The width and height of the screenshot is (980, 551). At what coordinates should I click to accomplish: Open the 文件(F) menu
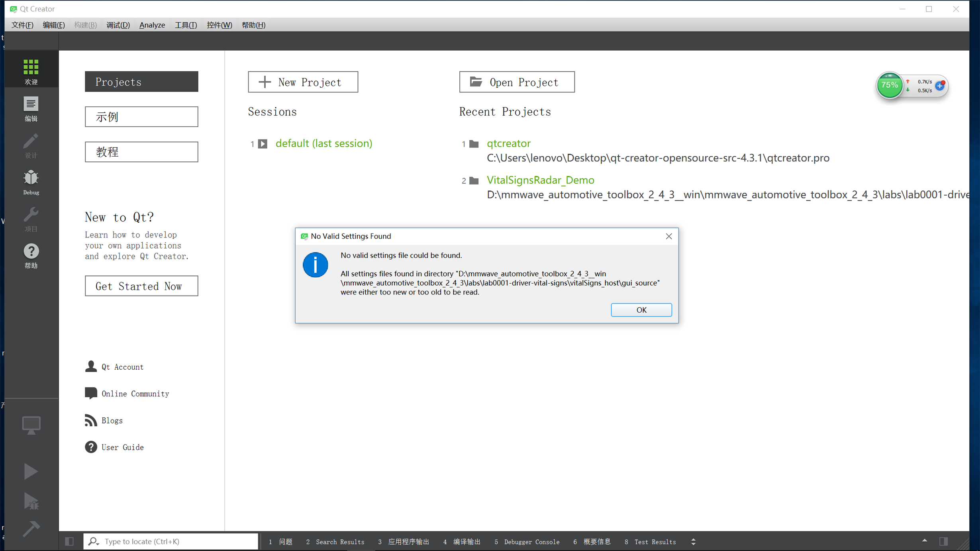tap(22, 25)
